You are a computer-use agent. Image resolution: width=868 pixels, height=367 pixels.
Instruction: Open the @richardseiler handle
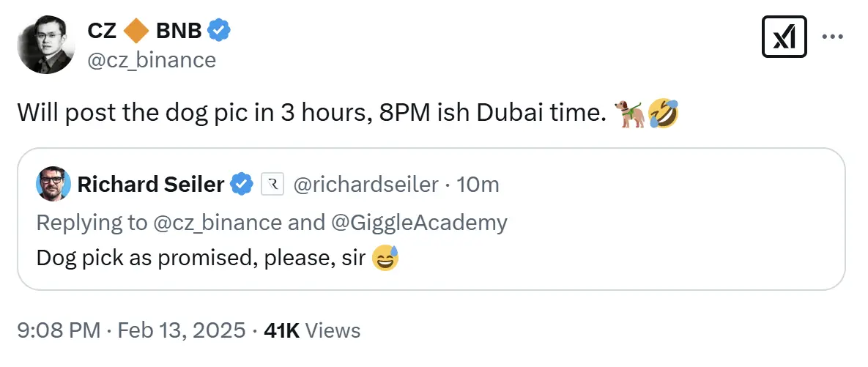pos(366,185)
